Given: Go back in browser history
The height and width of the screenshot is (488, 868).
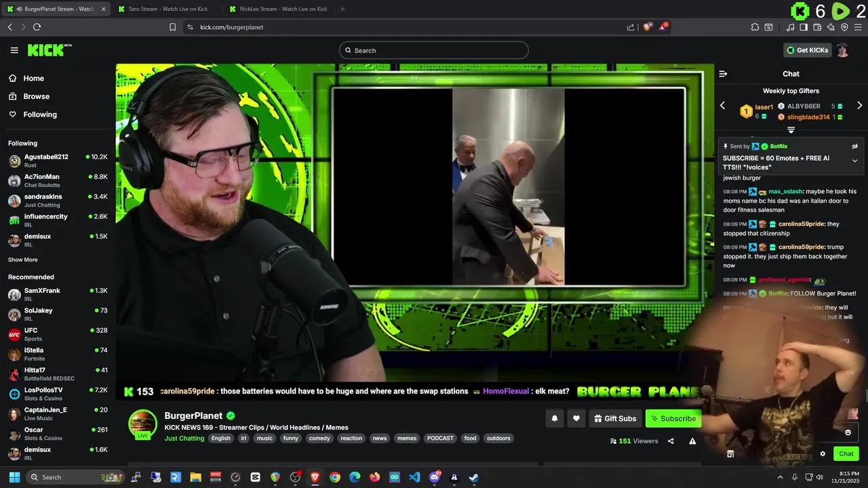Looking at the screenshot, I should click(9, 27).
